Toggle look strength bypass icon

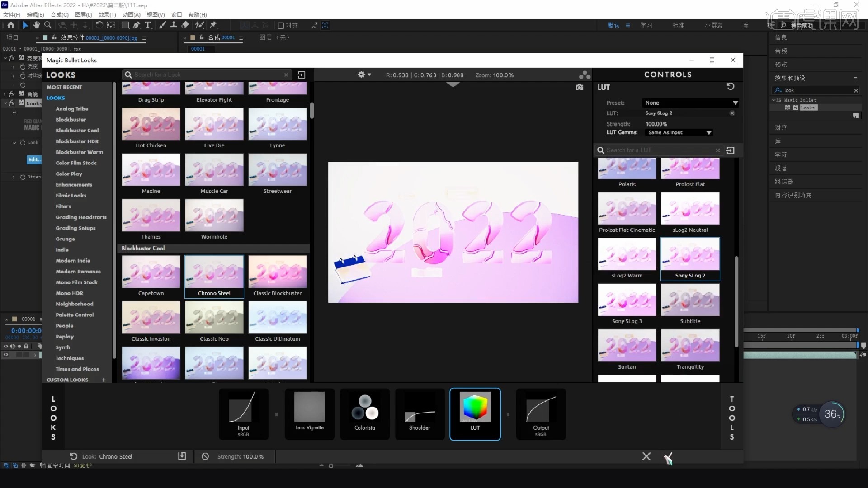205,456
